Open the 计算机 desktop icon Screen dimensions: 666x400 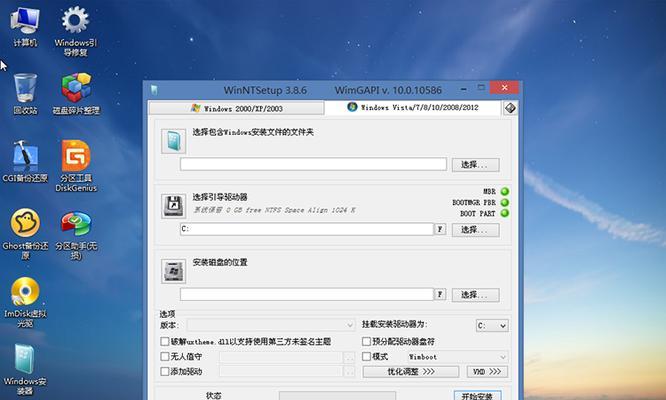click(25, 26)
